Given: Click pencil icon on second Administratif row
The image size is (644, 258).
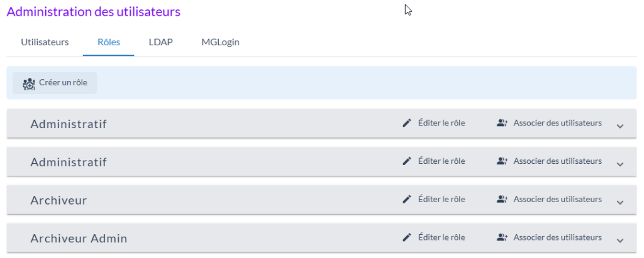Looking at the screenshot, I should click(x=407, y=161).
